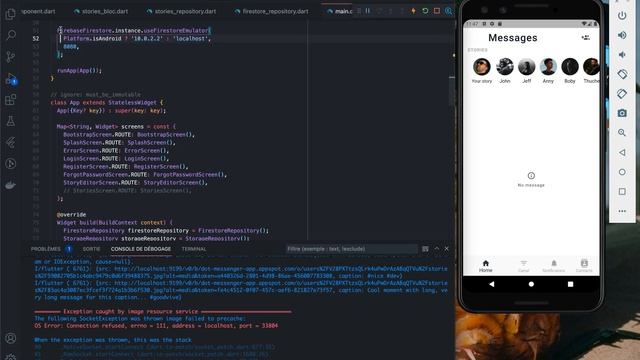The image size is (640, 360).
Task: View Anny's story avatar
Action: pos(548,67)
